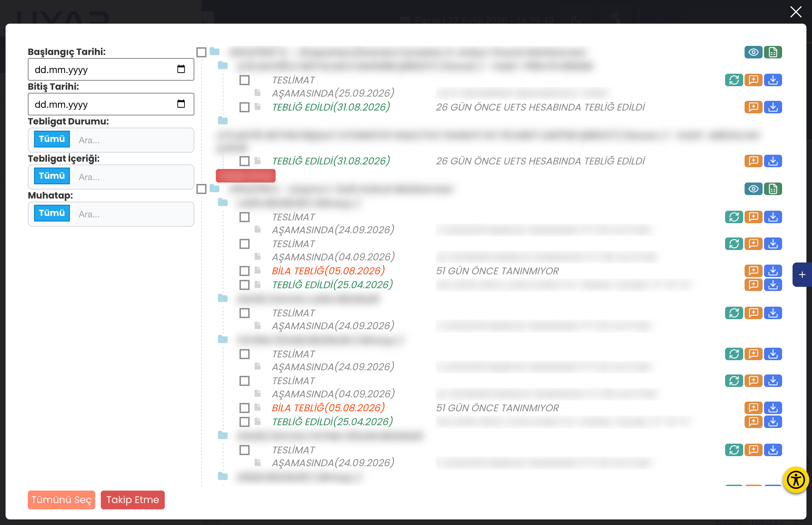Check the second Tebliğ Edildi (25.04.2026) checkbox
Image resolution: width=812 pixels, height=525 pixels.
[244, 422]
